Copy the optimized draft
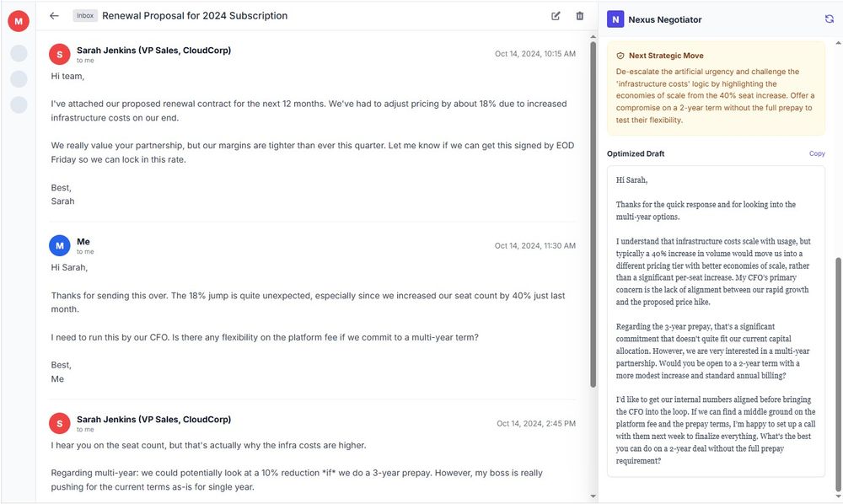 817,153
